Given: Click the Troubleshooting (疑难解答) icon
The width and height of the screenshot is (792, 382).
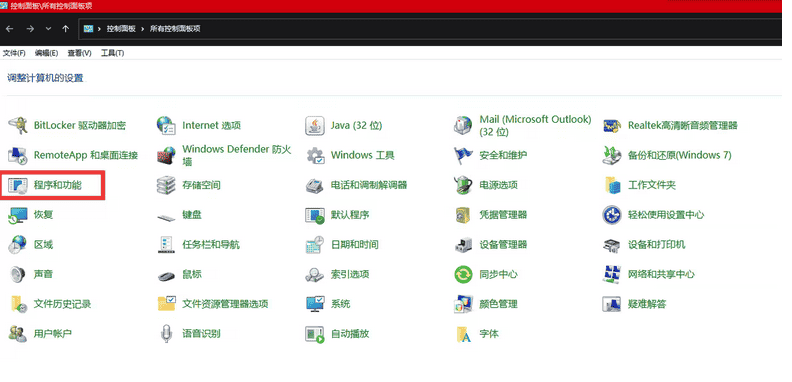Looking at the screenshot, I should click(612, 304).
